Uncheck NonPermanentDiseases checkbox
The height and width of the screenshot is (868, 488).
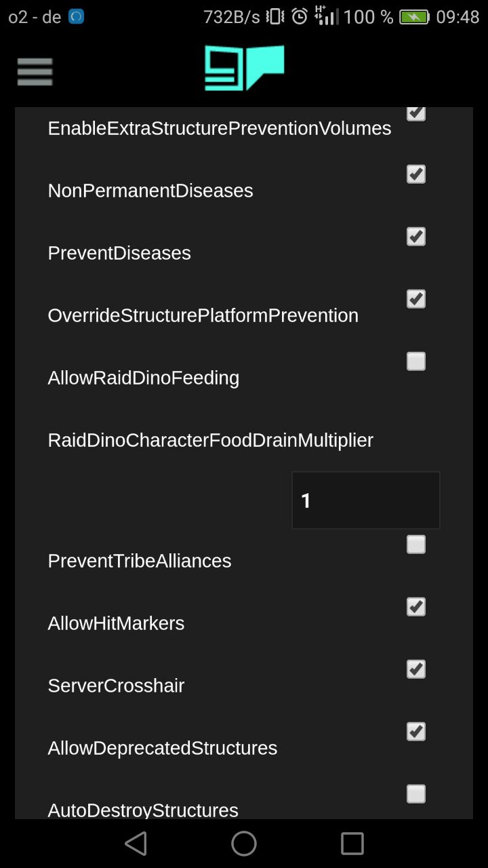[416, 174]
